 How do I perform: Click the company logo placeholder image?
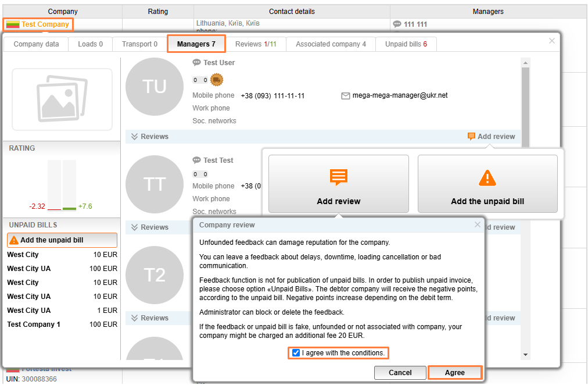click(62, 99)
